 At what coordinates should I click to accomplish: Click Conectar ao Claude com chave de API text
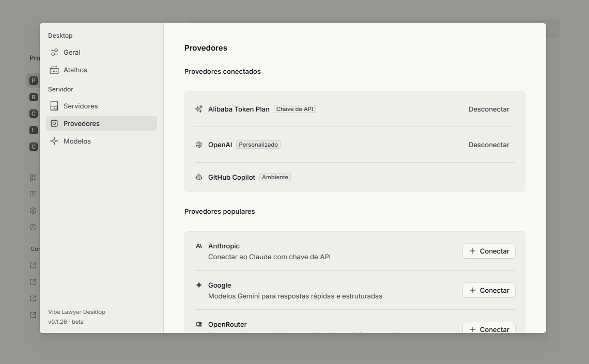(x=269, y=257)
